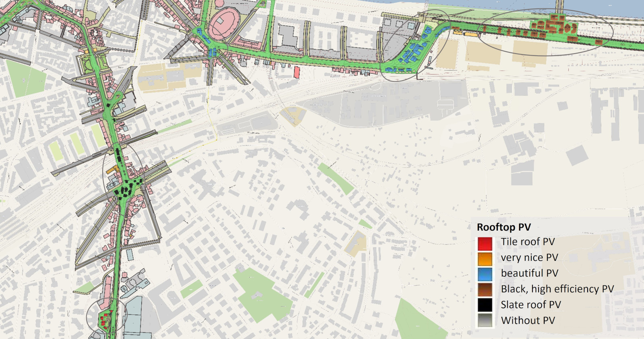Image resolution: width=644 pixels, height=339 pixels.
Task: Click the black Slate roof PV swatch
Action: pos(485,306)
